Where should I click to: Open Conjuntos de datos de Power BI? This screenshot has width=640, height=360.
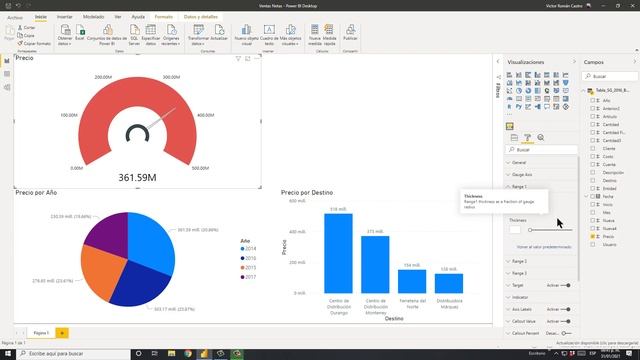point(107,35)
